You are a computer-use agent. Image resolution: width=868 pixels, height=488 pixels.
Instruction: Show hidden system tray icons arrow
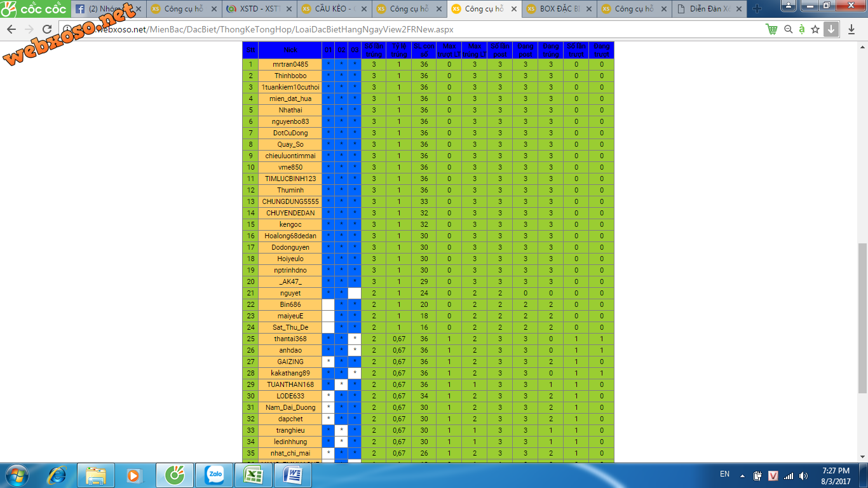click(x=741, y=475)
